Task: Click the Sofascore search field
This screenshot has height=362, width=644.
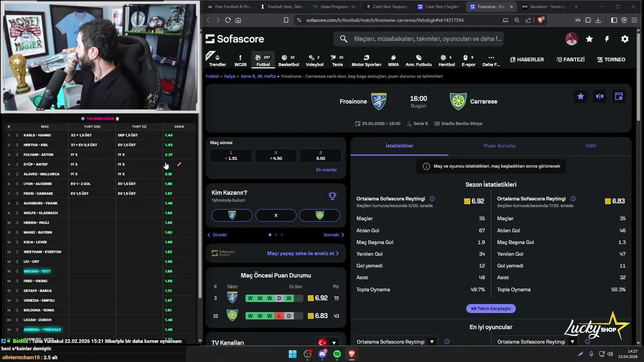Action: tap(419, 39)
